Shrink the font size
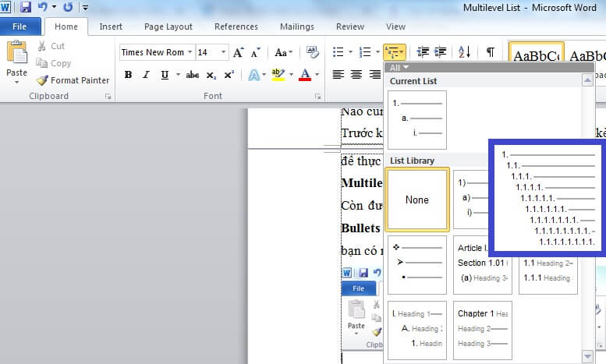 click(x=255, y=52)
